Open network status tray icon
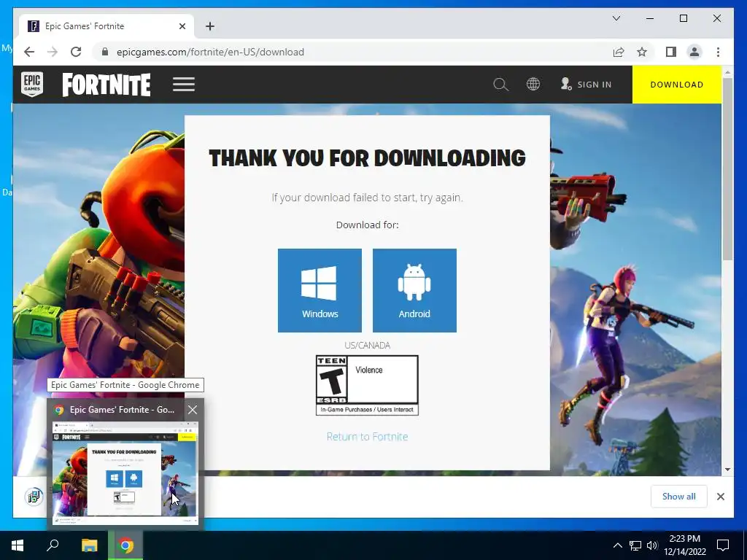 point(635,545)
